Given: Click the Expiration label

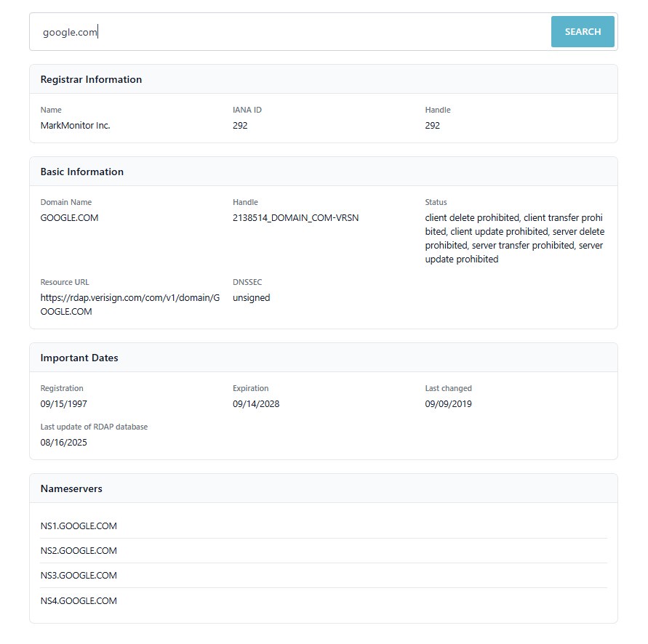Looking at the screenshot, I should point(250,388).
